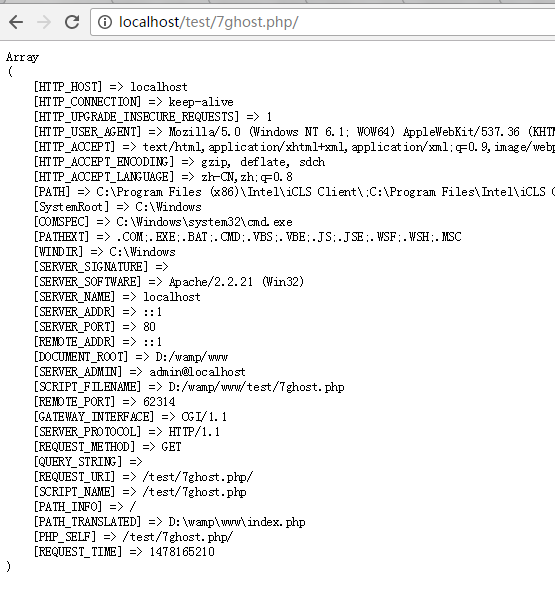Viewport: 555px width, 595px height.
Task: Click the forward navigation arrow
Action: click(44, 22)
